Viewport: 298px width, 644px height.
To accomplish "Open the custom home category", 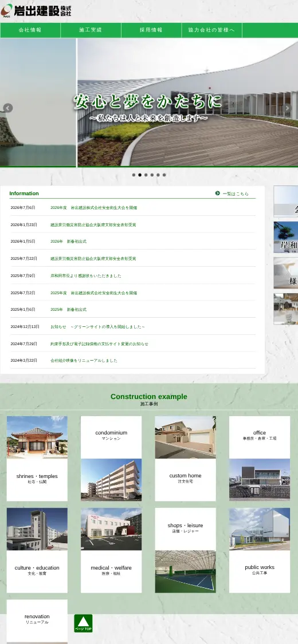I will coord(185,479).
